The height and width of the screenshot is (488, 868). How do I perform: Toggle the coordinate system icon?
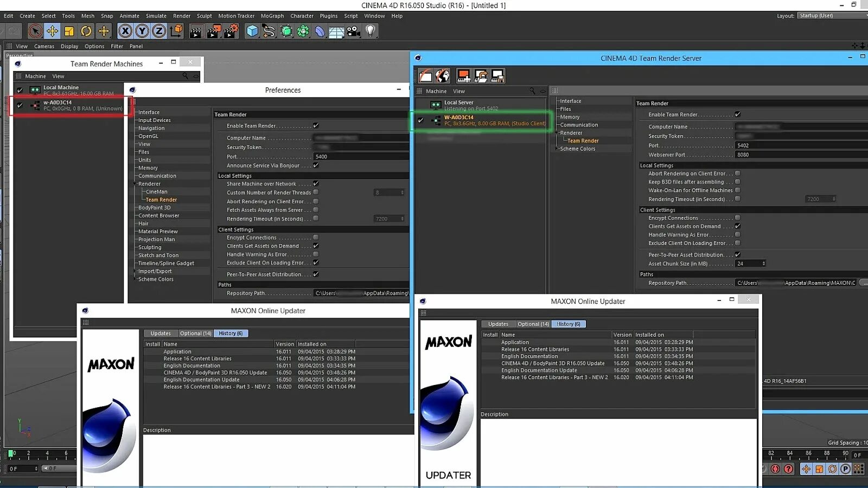click(176, 31)
